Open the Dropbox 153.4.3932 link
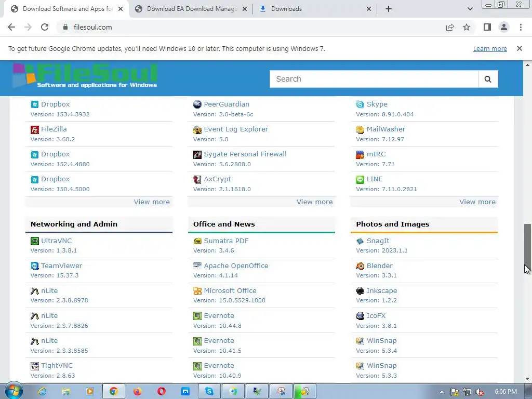The width and height of the screenshot is (532, 399). tap(55, 104)
